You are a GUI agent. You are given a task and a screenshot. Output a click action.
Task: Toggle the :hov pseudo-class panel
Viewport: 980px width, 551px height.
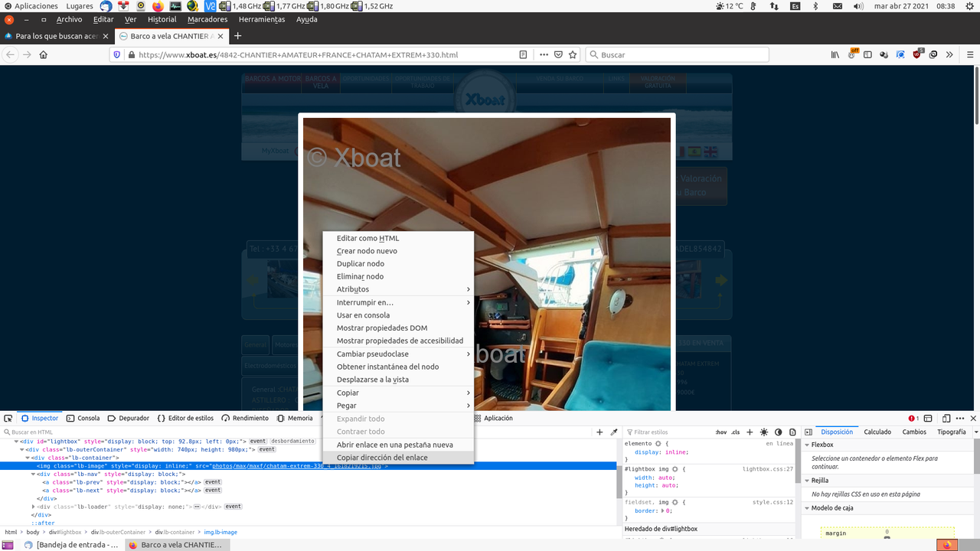[x=721, y=432]
